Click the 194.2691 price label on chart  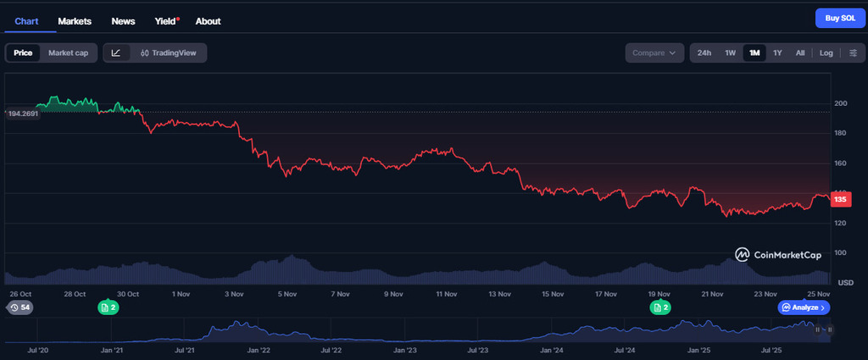click(x=25, y=113)
